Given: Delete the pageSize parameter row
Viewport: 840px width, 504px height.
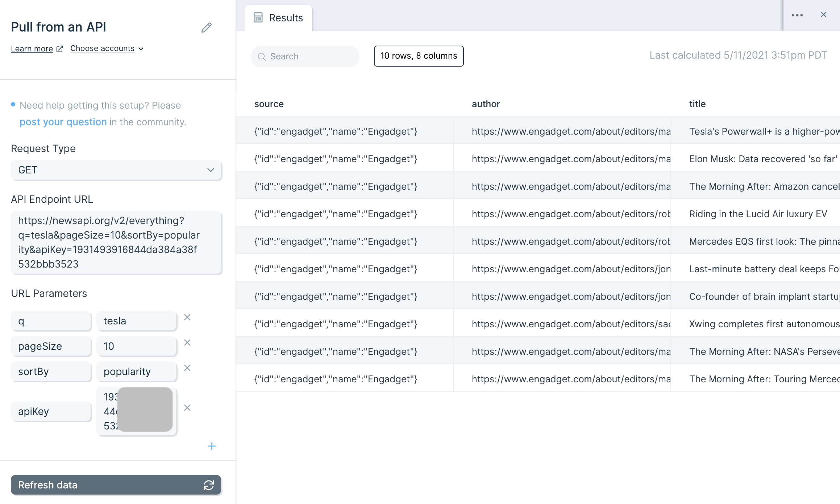Looking at the screenshot, I should pyautogui.click(x=187, y=343).
